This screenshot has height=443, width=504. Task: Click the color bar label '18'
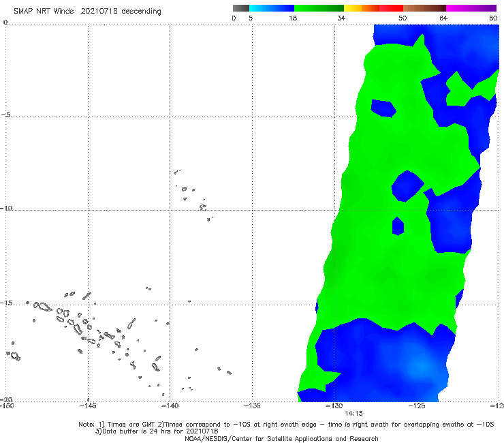tap(293, 18)
